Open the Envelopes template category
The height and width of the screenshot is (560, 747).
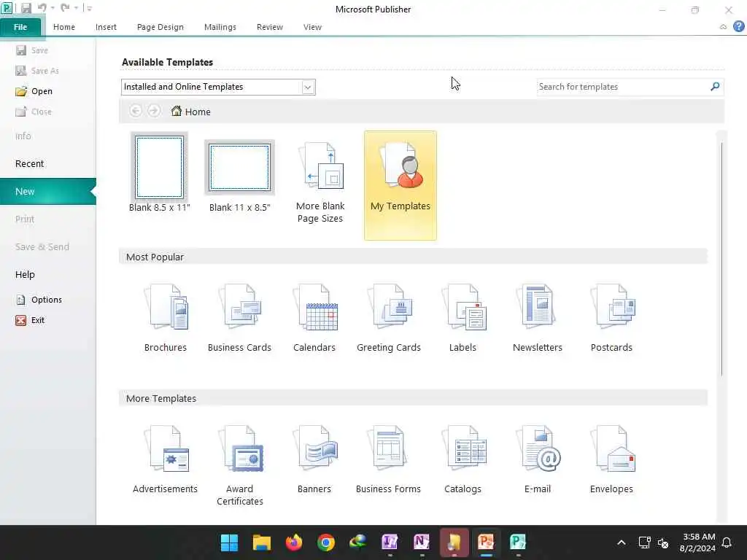coord(612,459)
